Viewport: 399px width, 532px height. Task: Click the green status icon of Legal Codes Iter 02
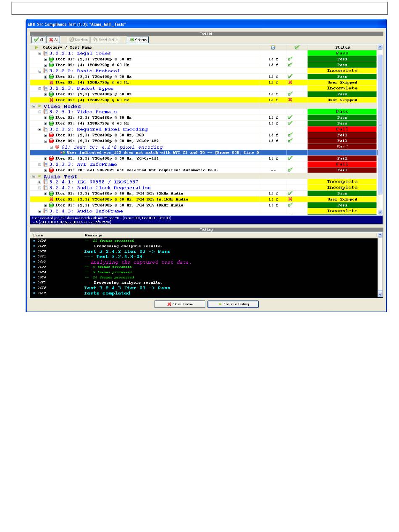pos(51,65)
